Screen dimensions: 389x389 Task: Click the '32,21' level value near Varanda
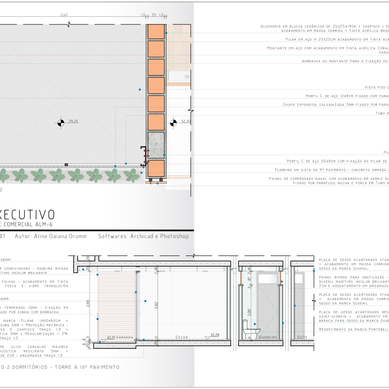point(111,337)
